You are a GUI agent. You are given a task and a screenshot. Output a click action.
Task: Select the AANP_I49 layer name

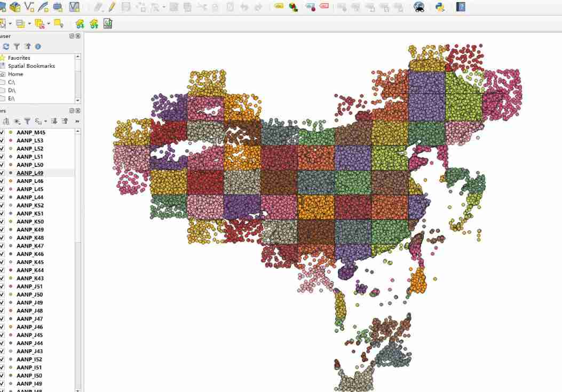[x=29, y=383]
